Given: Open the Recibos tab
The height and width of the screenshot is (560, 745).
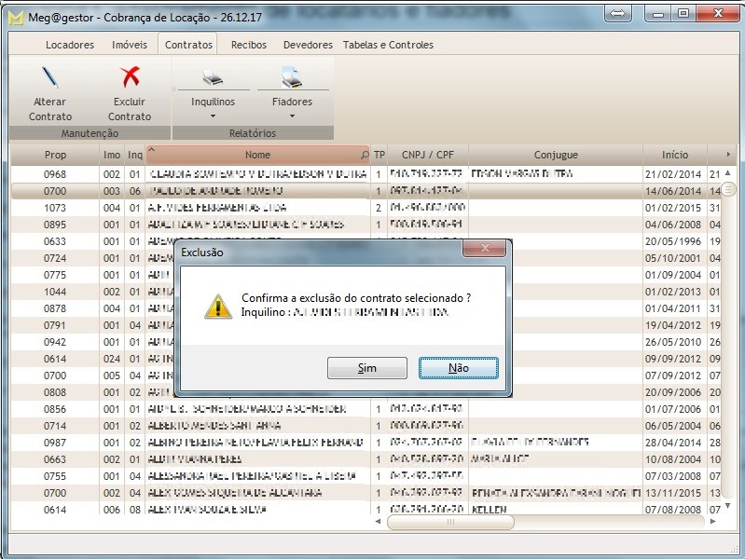Looking at the screenshot, I should 249,45.
